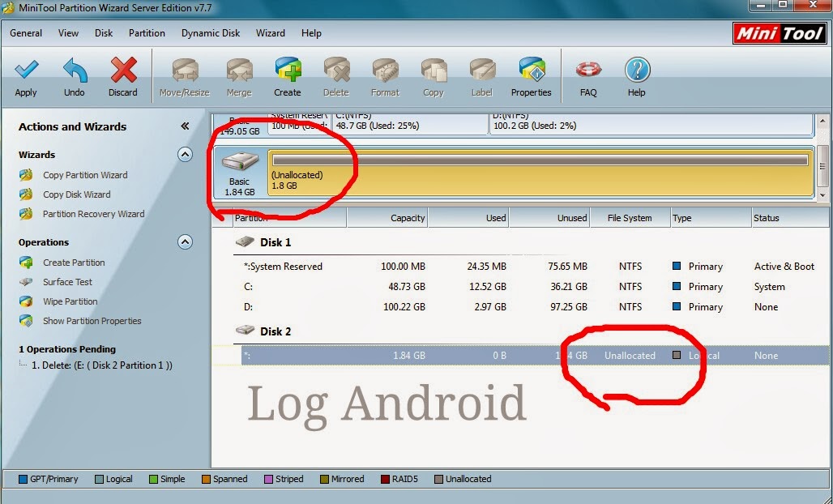Sort by the Used column header
The height and width of the screenshot is (504, 833).
click(468, 218)
